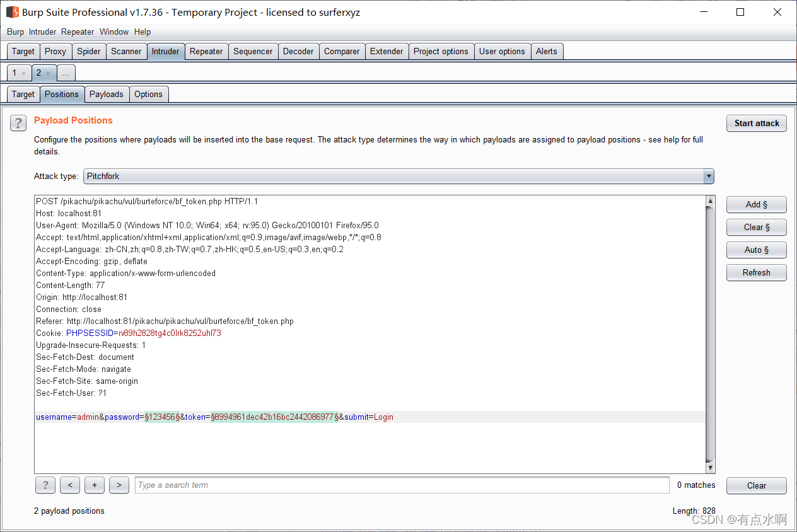Click the Auto § button
This screenshot has height=532, width=797.
point(757,250)
